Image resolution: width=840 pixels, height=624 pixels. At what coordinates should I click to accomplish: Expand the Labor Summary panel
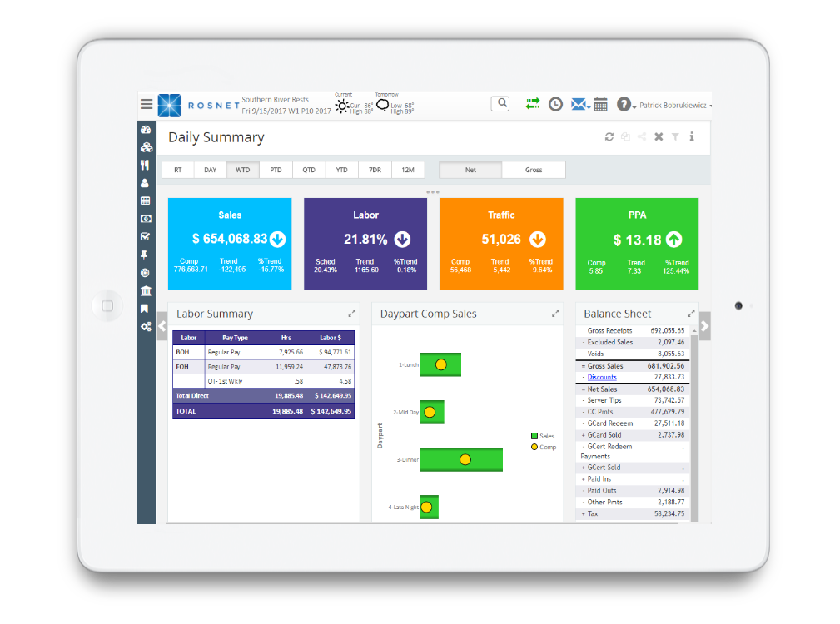(351, 314)
